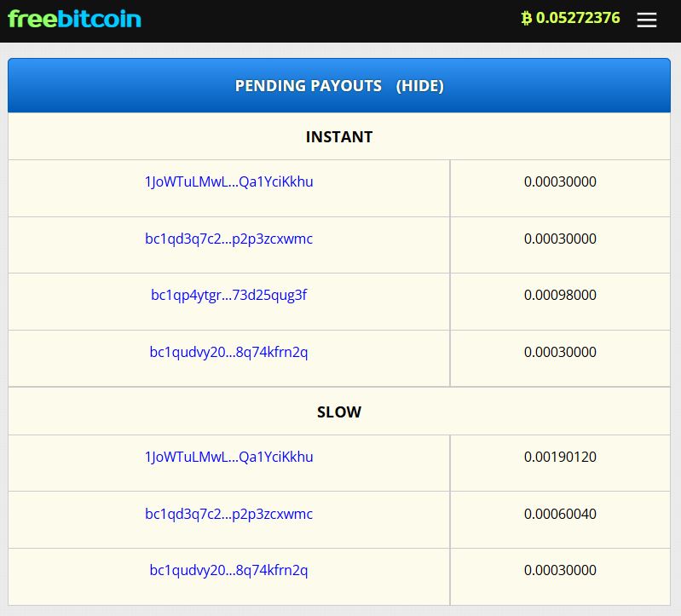Select Instant amount for 1JoWTuLMwL...Qa1YciKkhu

[560, 181]
